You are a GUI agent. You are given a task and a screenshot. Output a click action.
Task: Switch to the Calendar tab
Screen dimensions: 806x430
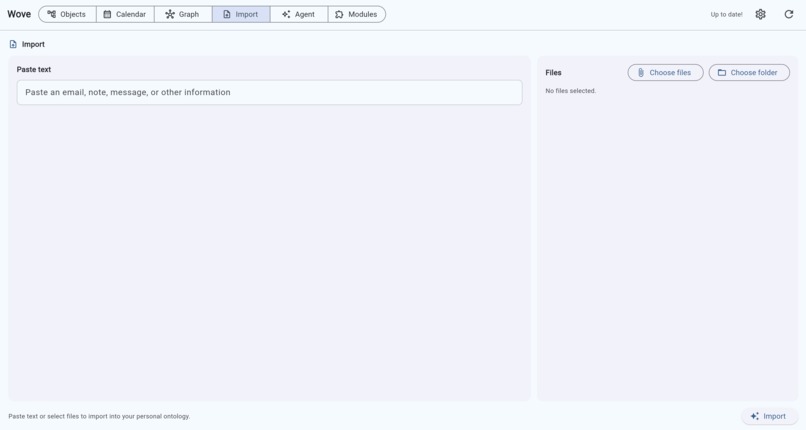click(x=125, y=14)
